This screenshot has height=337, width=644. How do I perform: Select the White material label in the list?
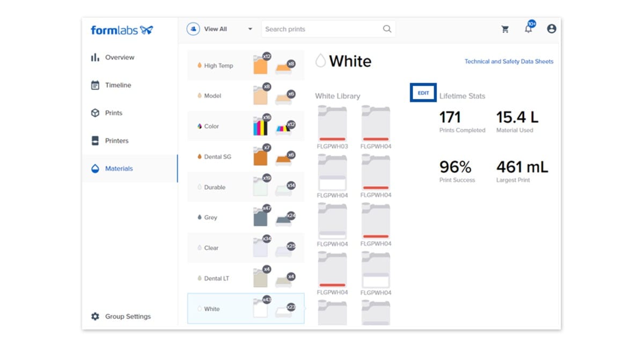click(212, 309)
